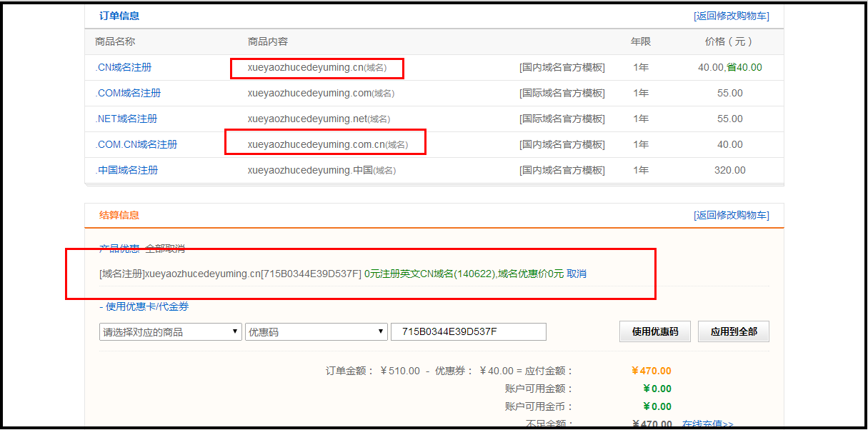The height and width of the screenshot is (430, 868).
Task: Click 全部取消 to remove all discounts
Action: click(x=165, y=249)
